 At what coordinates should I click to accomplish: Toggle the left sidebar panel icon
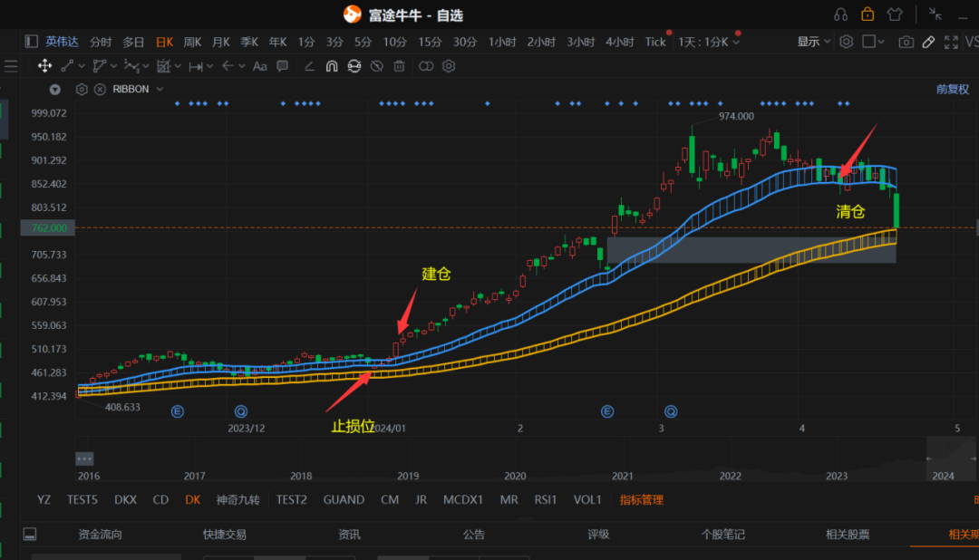31,42
